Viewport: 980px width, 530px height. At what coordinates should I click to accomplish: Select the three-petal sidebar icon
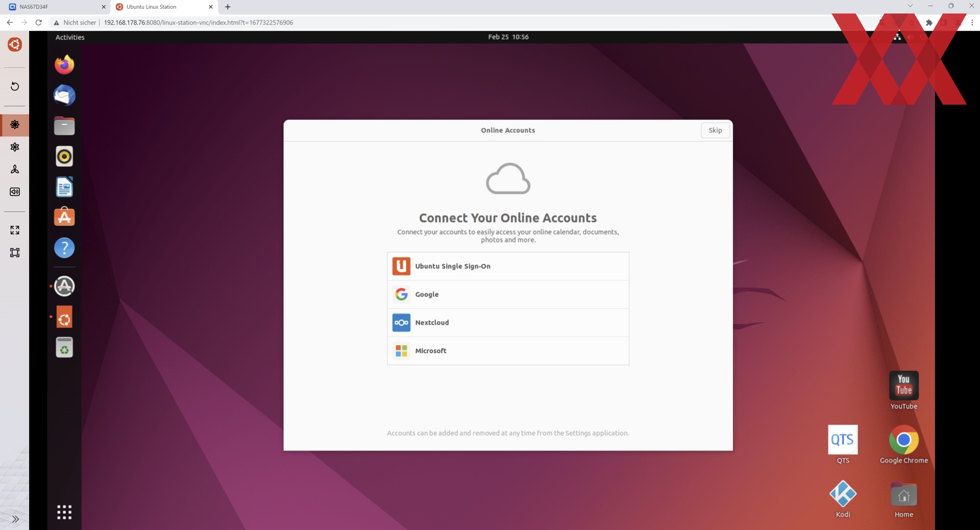[x=15, y=170]
